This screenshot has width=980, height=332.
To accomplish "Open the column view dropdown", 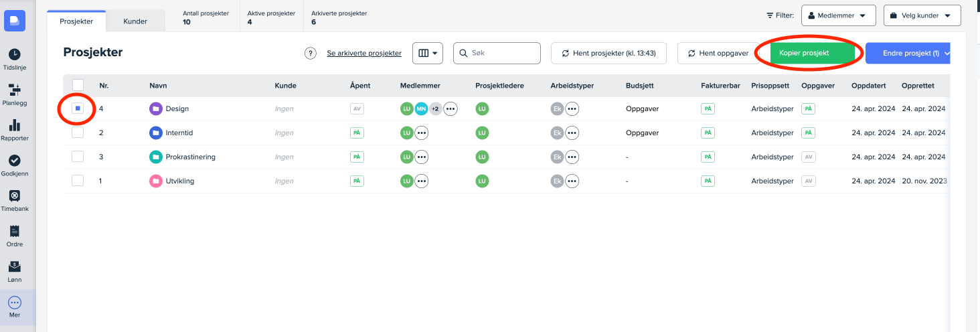I will tap(427, 54).
